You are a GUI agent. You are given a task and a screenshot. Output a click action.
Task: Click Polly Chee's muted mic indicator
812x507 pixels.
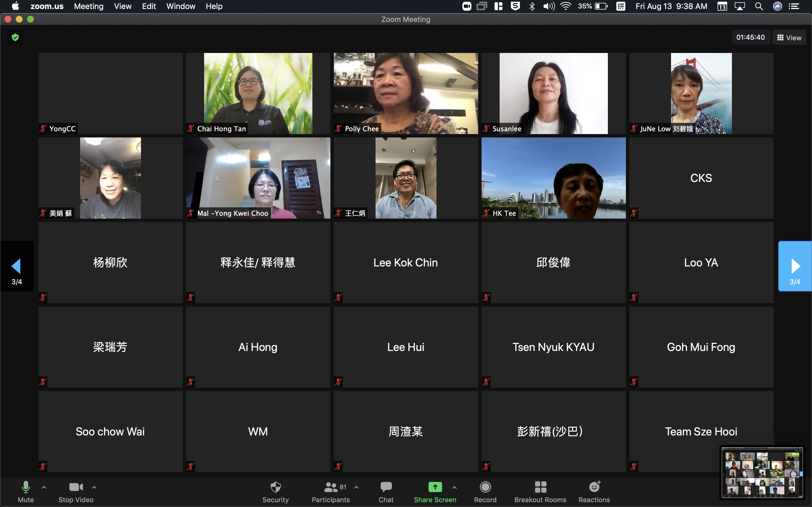click(x=338, y=129)
